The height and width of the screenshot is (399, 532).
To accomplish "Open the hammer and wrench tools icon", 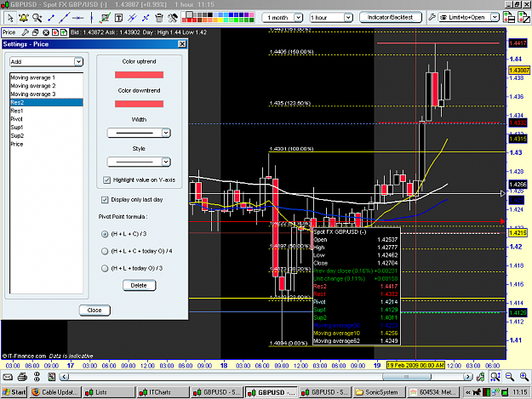I will coord(172,17).
